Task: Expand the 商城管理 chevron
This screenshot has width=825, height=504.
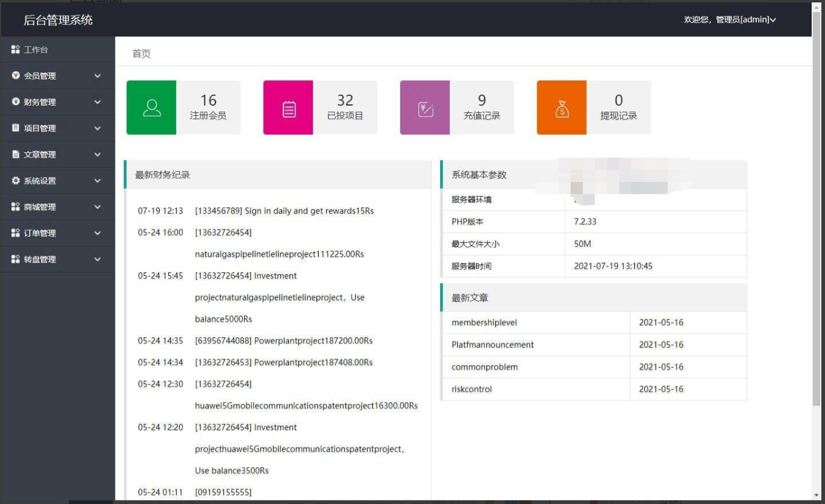Action: tap(97, 207)
